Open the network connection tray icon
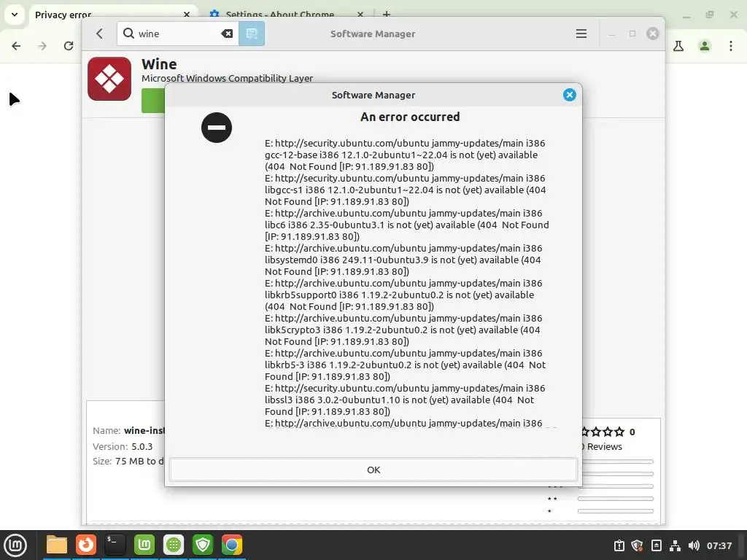The height and width of the screenshot is (560, 747). tap(675, 545)
